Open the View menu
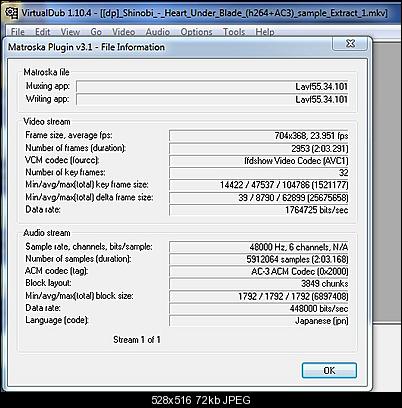Image resolution: width=402 pixels, height=408 pixels. [x=70, y=32]
